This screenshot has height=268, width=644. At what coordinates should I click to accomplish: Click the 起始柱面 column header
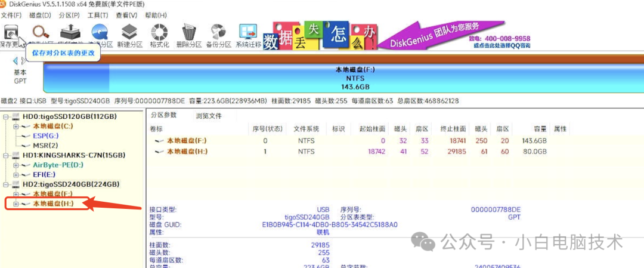[x=372, y=129]
